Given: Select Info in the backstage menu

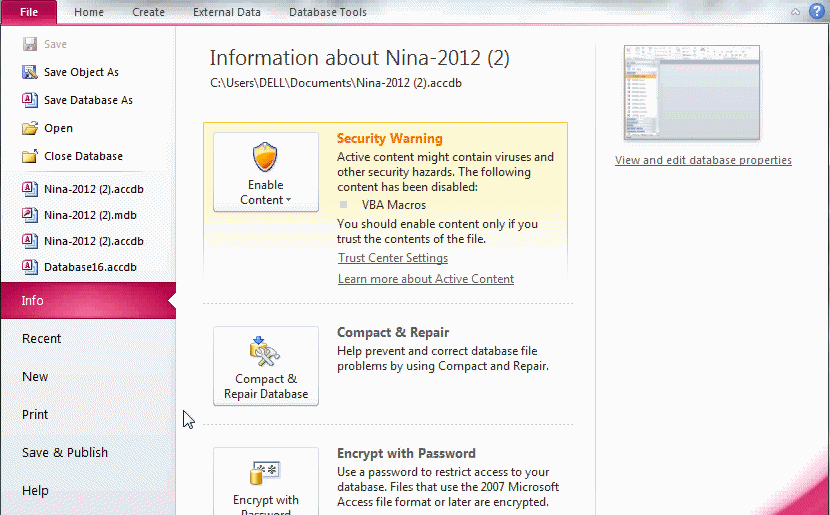Looking at the screenshot, I should 88,301.
